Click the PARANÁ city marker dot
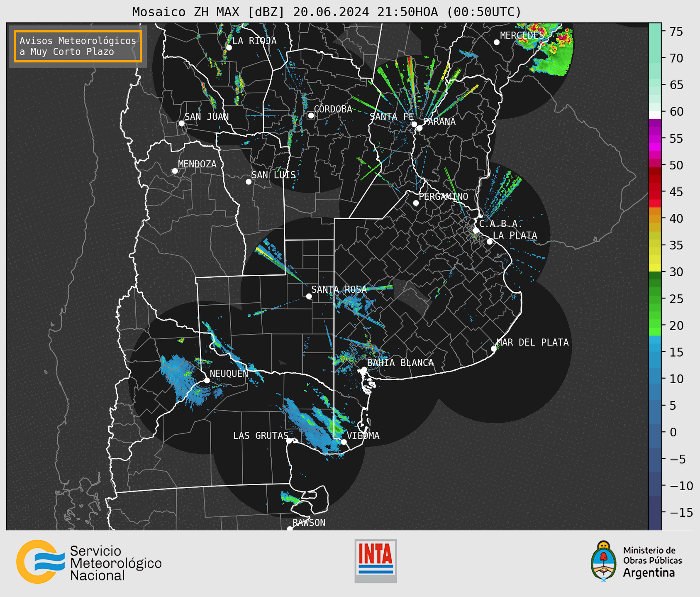The height and width of the screenshot is (597, 700). pos(420,128)
